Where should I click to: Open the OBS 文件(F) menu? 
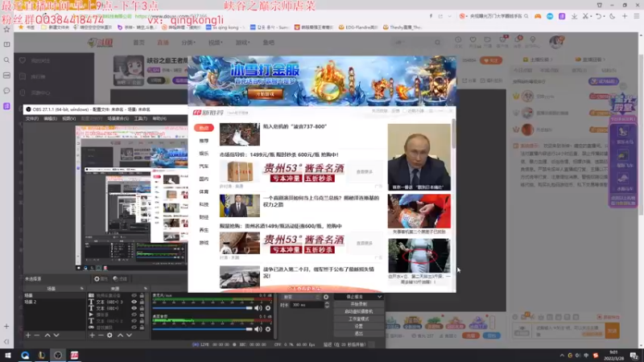32,118
